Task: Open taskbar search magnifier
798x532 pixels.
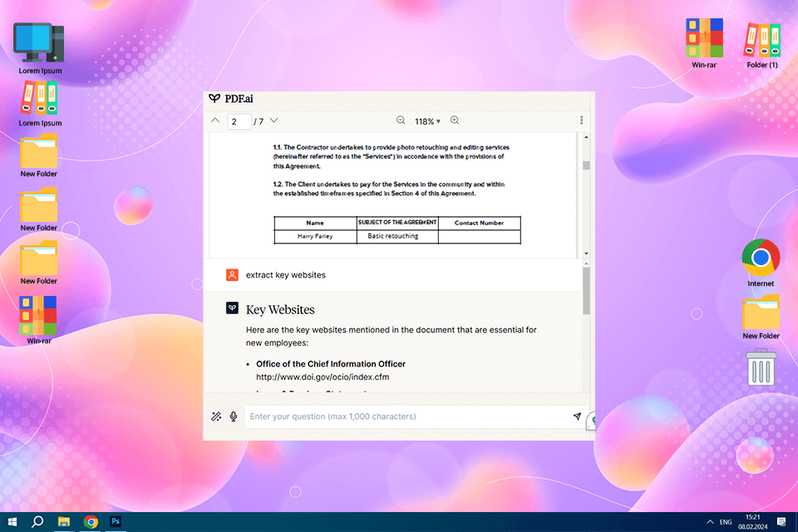Action: tap(37, 522)
